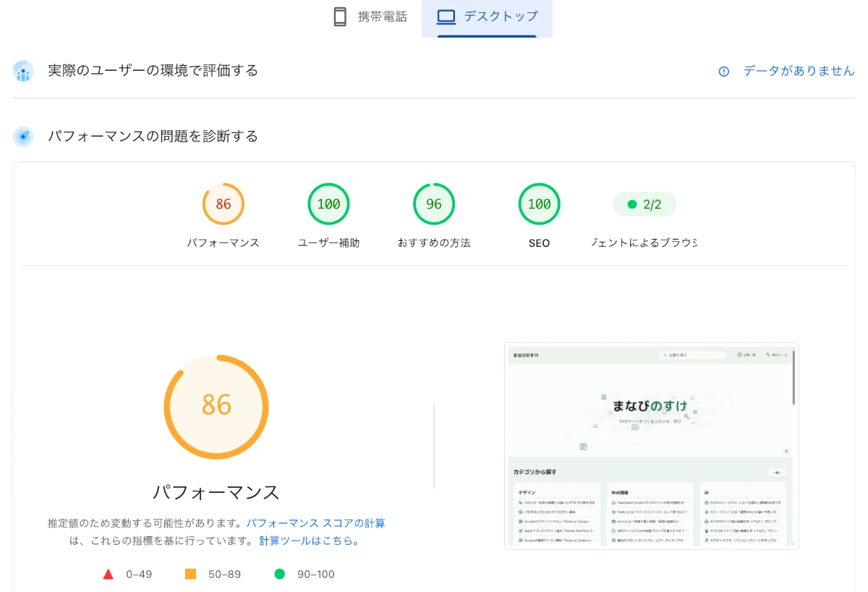Click the ユーザー補助 label
This screenshot has width=868, height=592.
point(329,243)
